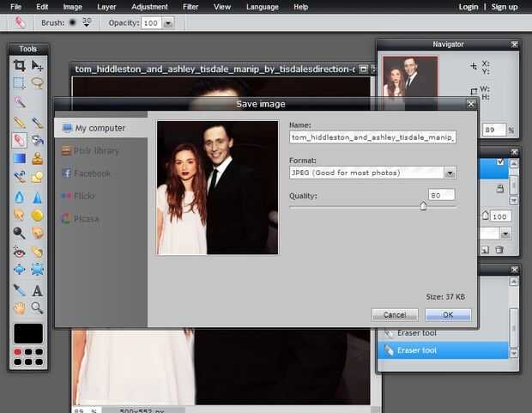The height and width of the screenshot is (413, 532).
Task: Choose My computer as save destination
Action: 101,128
